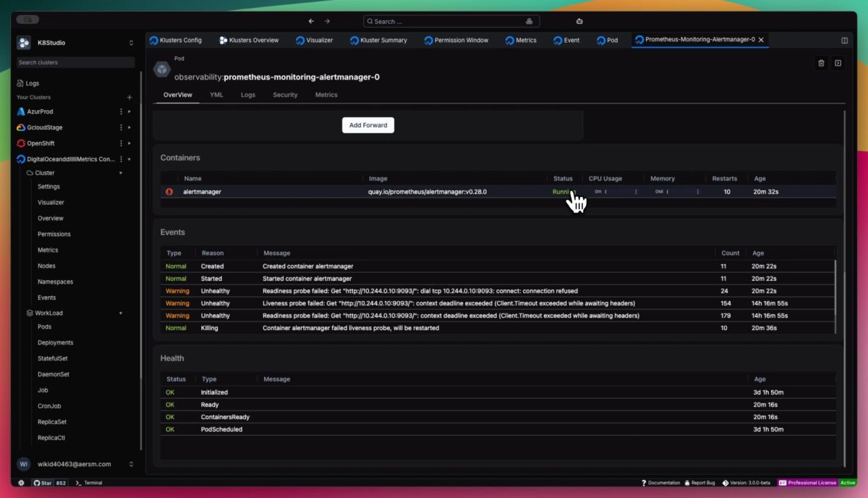Expand the GcloudStage cluster arrow

point(129,127)
